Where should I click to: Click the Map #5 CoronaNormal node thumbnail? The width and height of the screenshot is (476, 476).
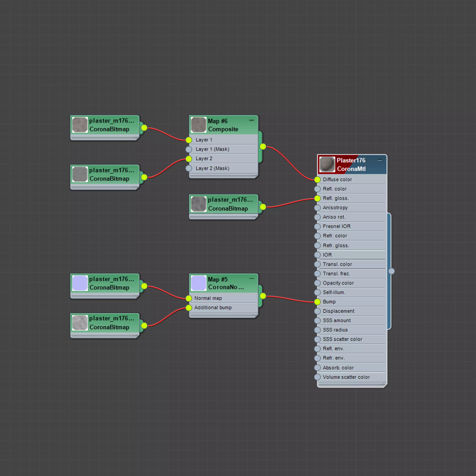click(x=198, y=283)
